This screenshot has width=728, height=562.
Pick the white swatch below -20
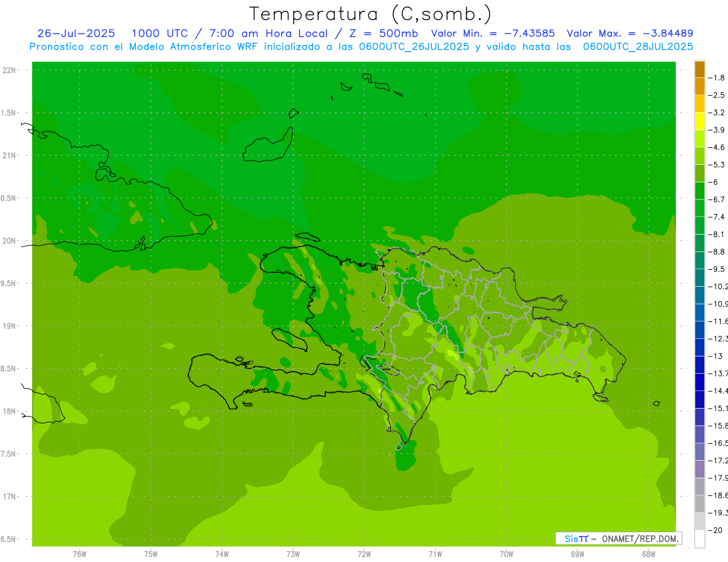(x=699, y=539)
